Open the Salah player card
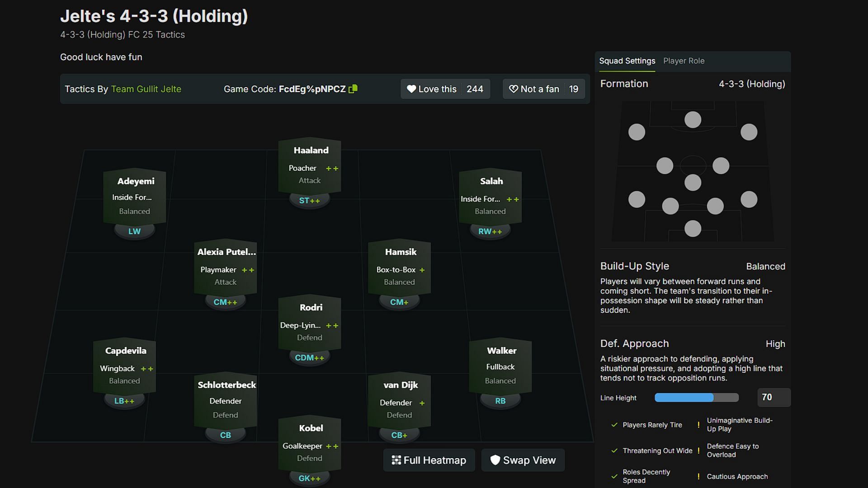Image resolution: width=868 pixels, height=488 pixels. [491, 196]
